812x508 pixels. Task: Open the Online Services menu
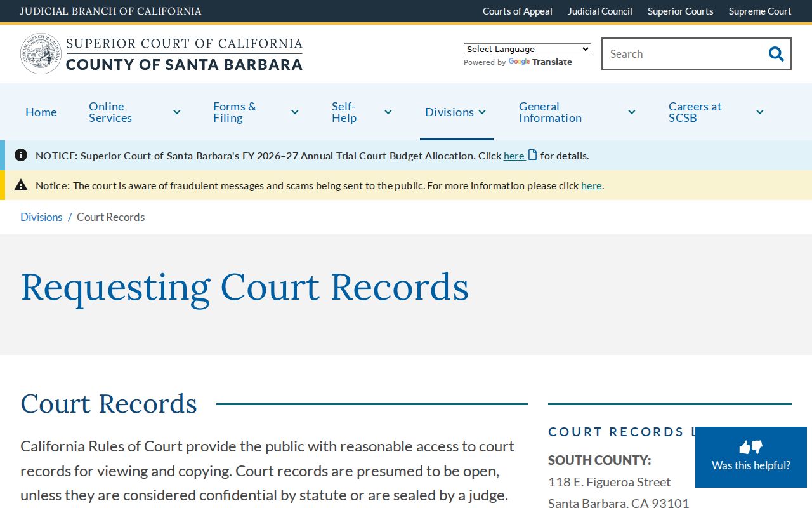110,112
